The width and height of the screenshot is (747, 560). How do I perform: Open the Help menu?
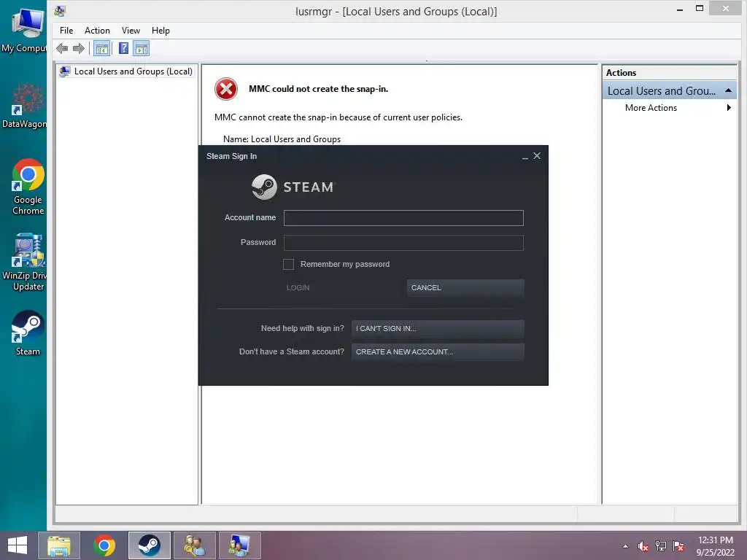click(x=160, y=31)
